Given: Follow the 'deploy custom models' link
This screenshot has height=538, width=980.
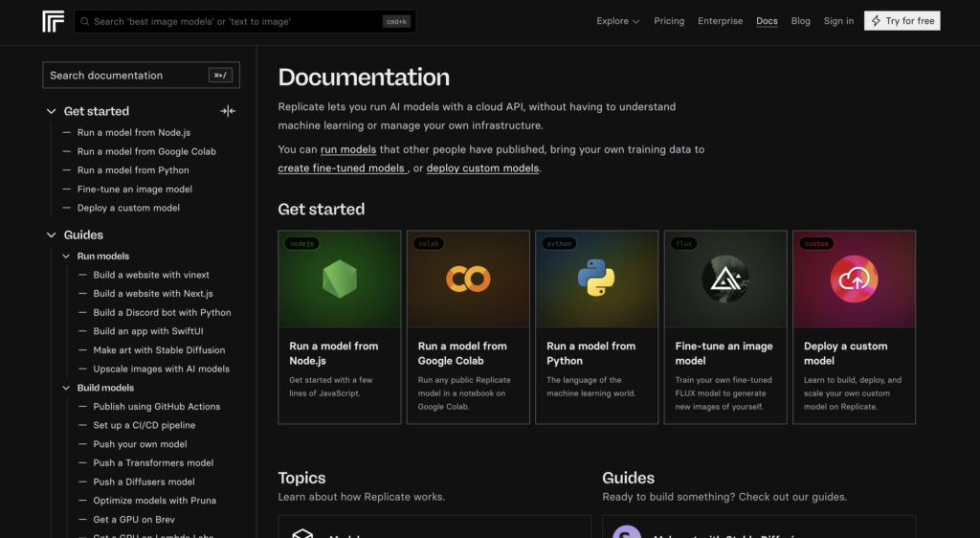Looking at the screenshot, I should coord(482,168).
